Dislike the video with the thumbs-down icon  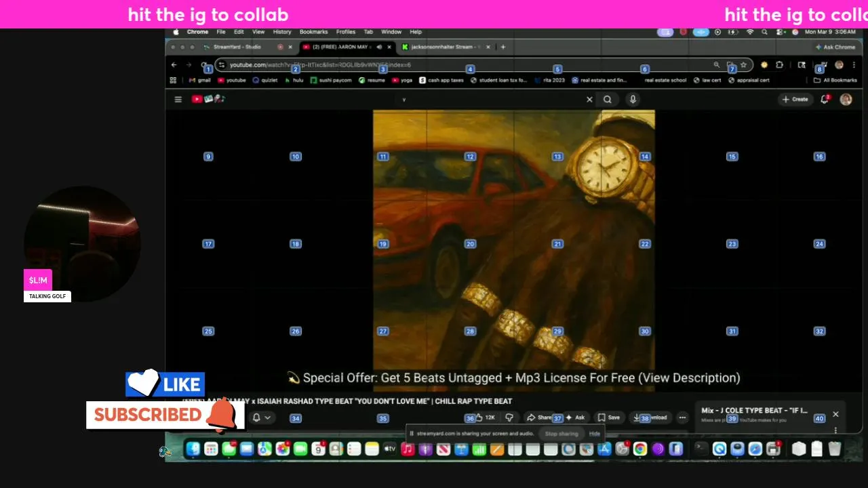coord(509,418)
